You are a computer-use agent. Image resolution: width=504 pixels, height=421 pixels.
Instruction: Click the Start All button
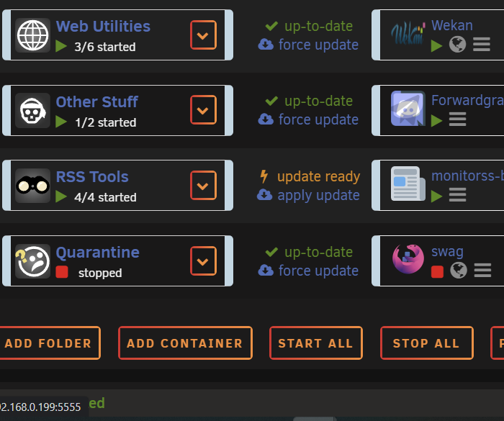coord(316,343)
